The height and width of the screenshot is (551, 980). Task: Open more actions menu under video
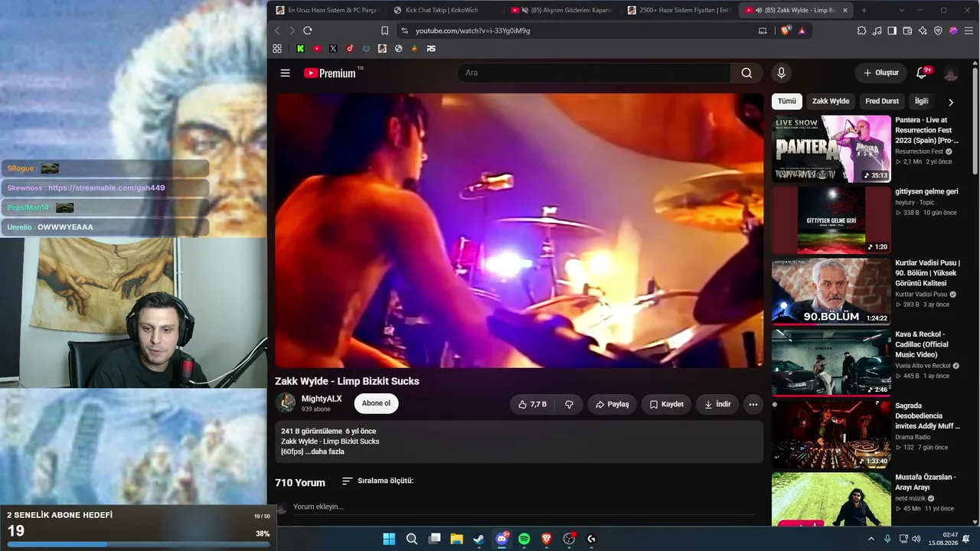[x=753, y=404]
